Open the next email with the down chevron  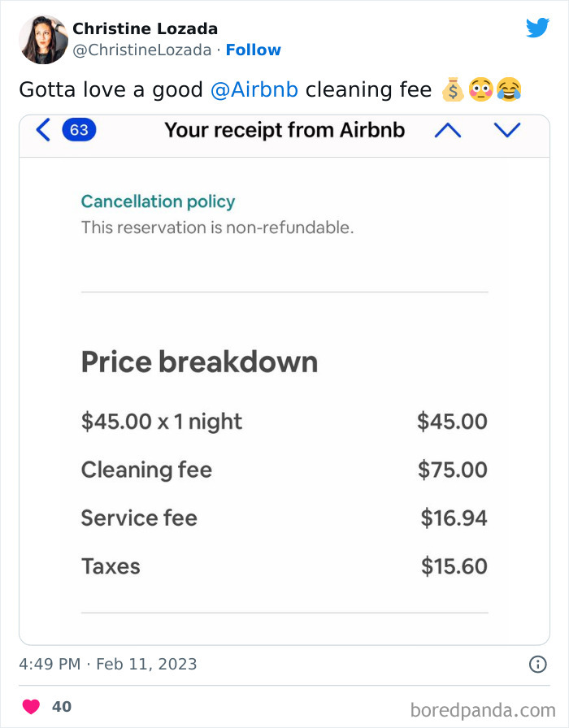point(506,129)
